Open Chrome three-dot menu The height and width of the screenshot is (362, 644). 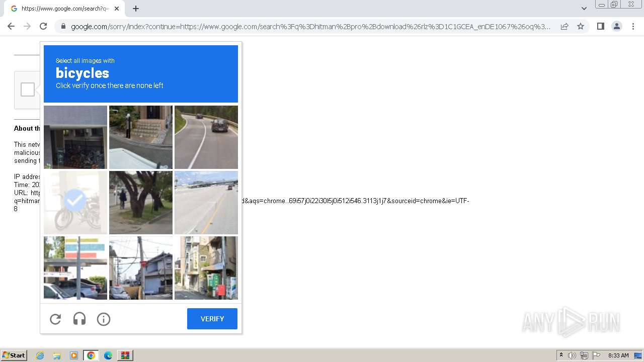click(633, 26)
